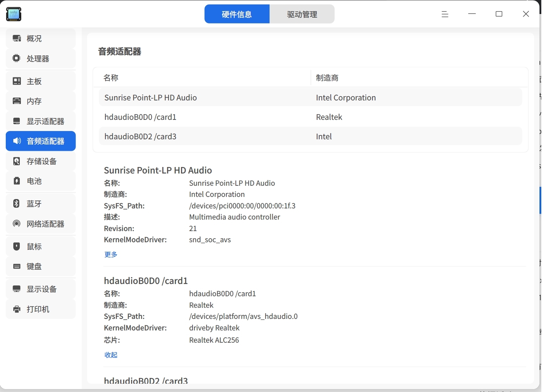Image resolution: width=542 pixels, height=392 pixels.
Task: Open the Bluetooth (蓝牙) icon
Action: [17, 203]
